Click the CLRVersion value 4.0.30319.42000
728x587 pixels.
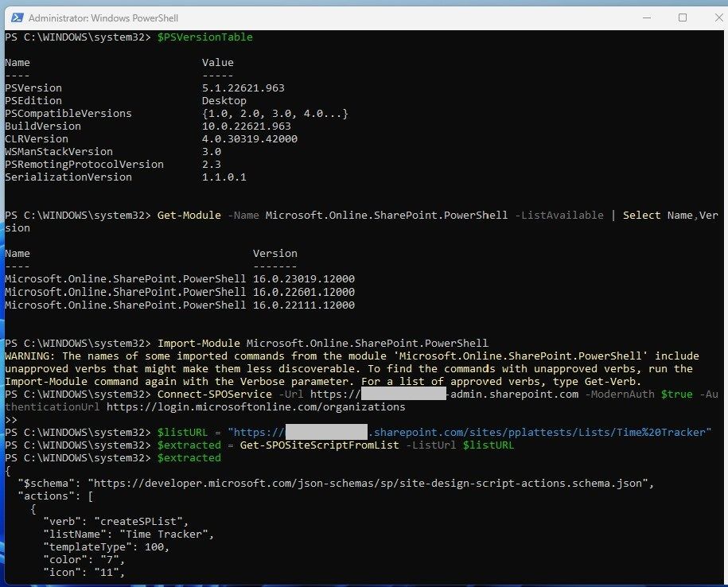[249, 138]
